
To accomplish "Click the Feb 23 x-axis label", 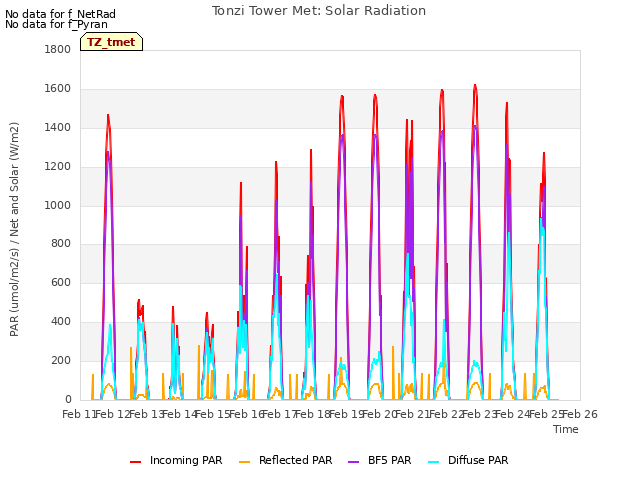I will (480, 414).
